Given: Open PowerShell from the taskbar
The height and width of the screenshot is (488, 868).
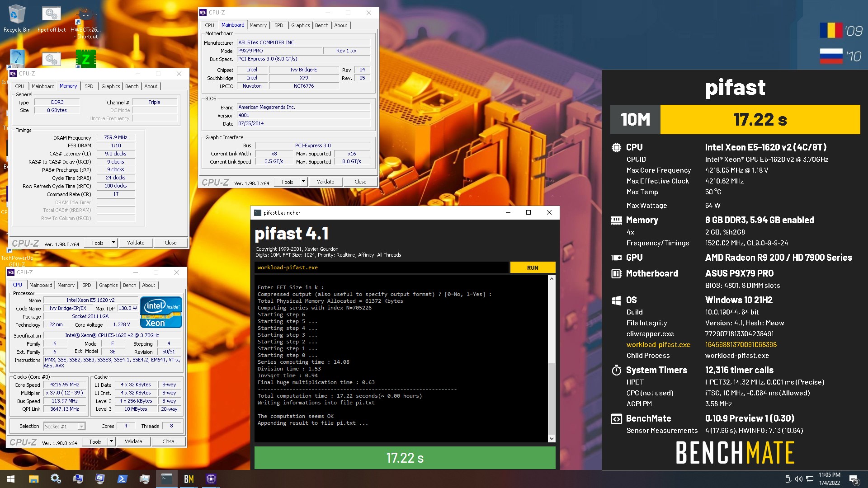Looking at the screenshot, I should (x=122, y=479).
